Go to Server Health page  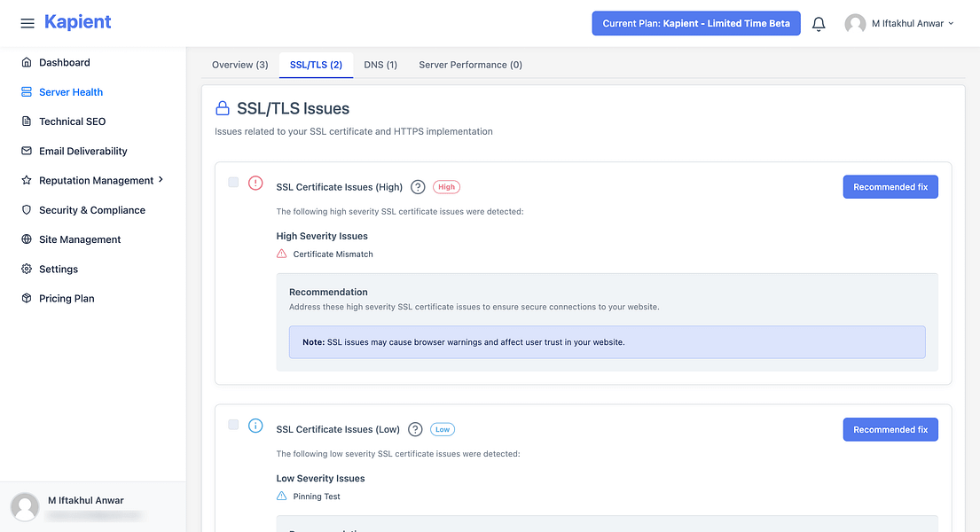71,92
